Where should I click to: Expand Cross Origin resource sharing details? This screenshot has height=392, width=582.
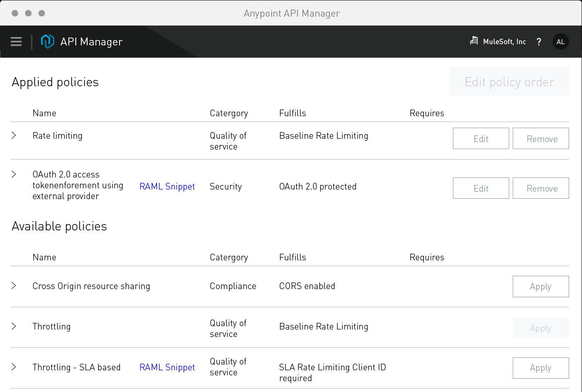[14, 286]
